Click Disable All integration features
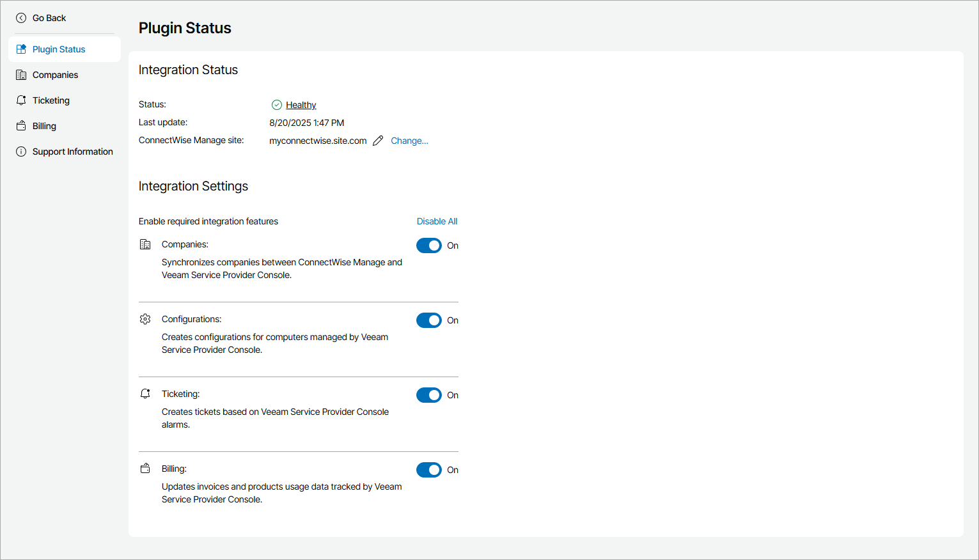 click(x=437, y=221)
